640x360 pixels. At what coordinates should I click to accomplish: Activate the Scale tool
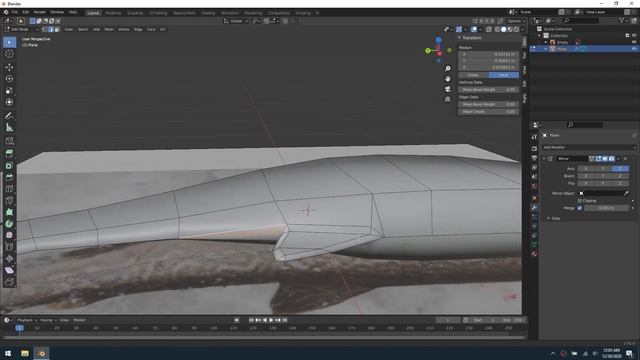click(9, 91)
